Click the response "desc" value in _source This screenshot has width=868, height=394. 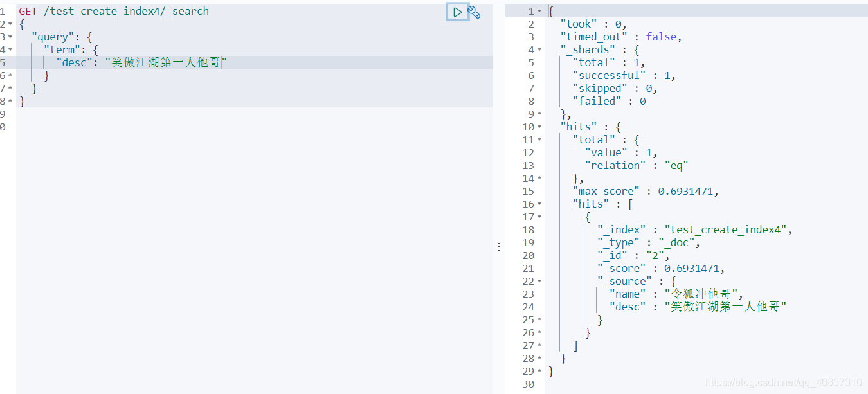[726, 307]
